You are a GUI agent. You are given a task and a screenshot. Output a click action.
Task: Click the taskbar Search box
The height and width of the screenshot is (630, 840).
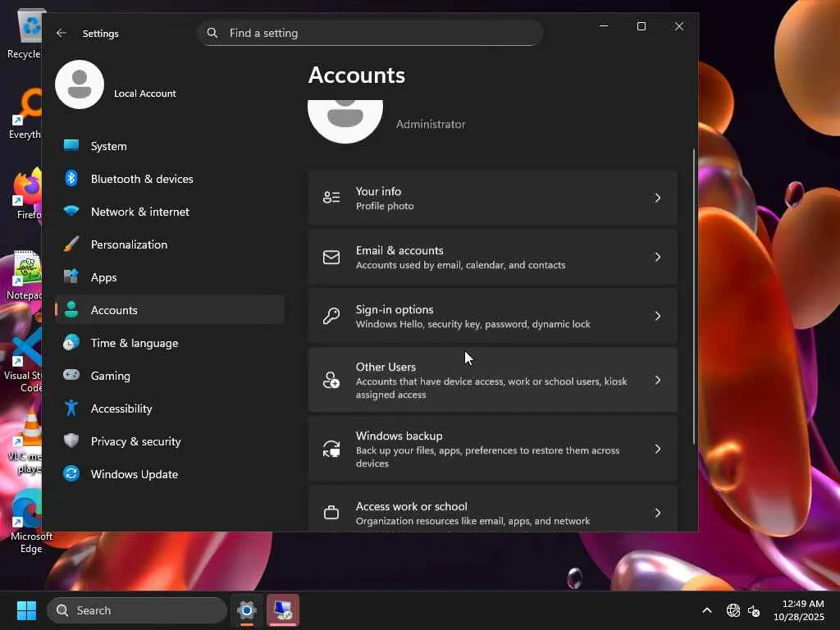click(x=137, y=610)
